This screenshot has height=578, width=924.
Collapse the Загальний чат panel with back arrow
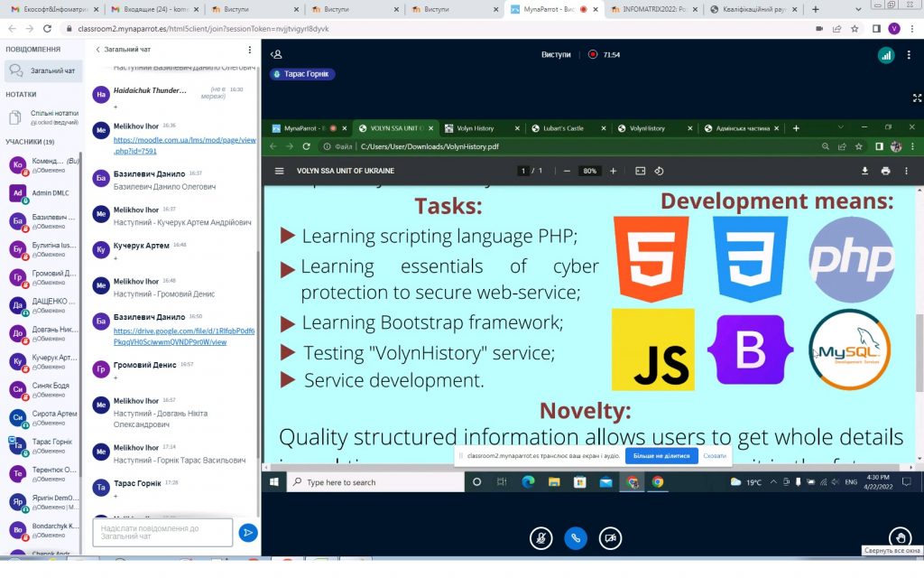point(98,50)
